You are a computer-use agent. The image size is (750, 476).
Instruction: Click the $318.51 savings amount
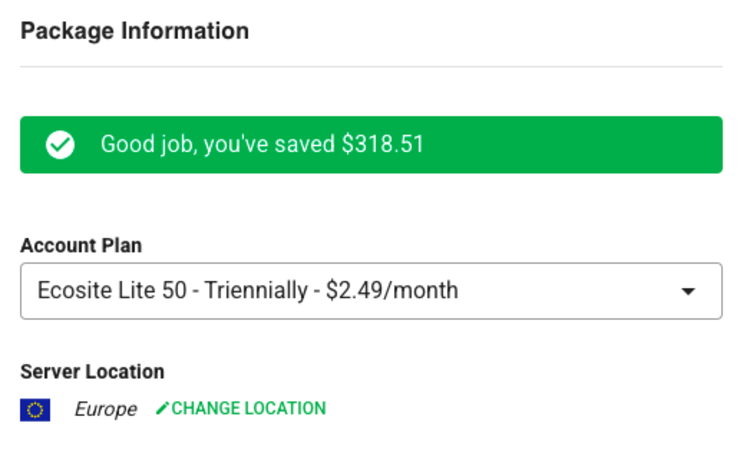point(383,145)
